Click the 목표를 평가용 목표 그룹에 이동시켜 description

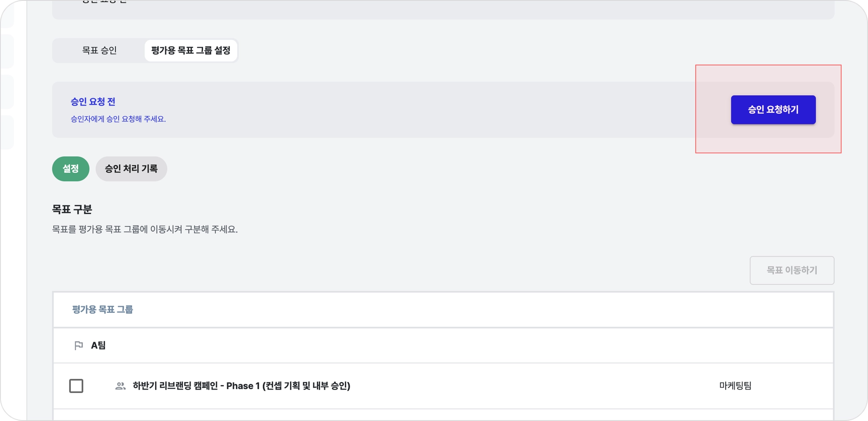[145, 229]
